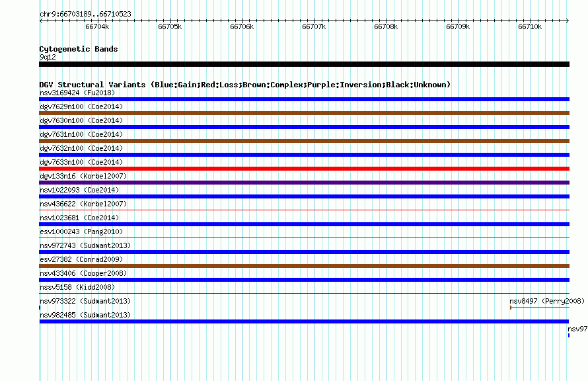588x381 pixels.
Task: Open the nsv8497 (Perry2008) variant label
Action: coord(547,301)
